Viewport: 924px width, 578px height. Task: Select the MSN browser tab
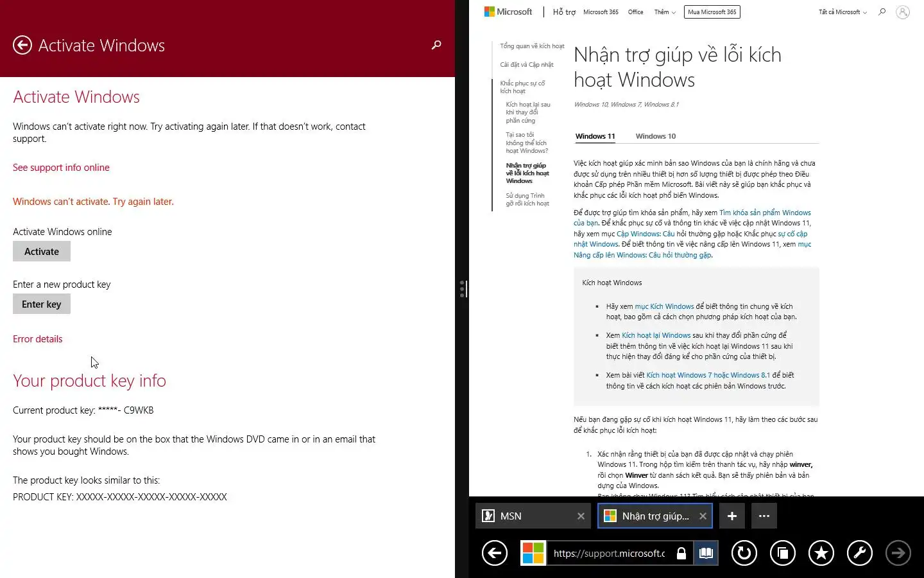pos(533,516)
